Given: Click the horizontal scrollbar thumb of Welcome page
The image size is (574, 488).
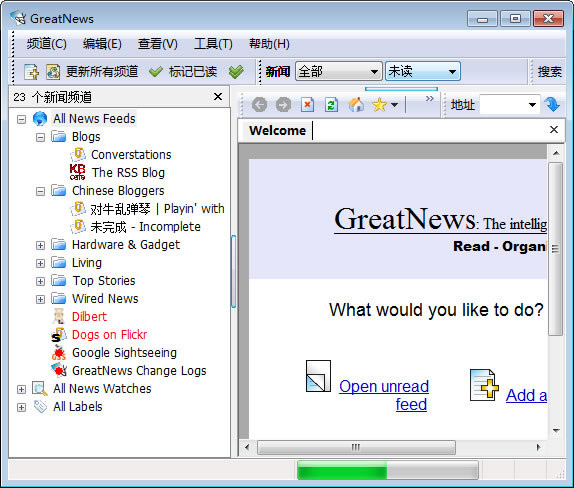Looking at the screenshot, I should tap(356, 447).
